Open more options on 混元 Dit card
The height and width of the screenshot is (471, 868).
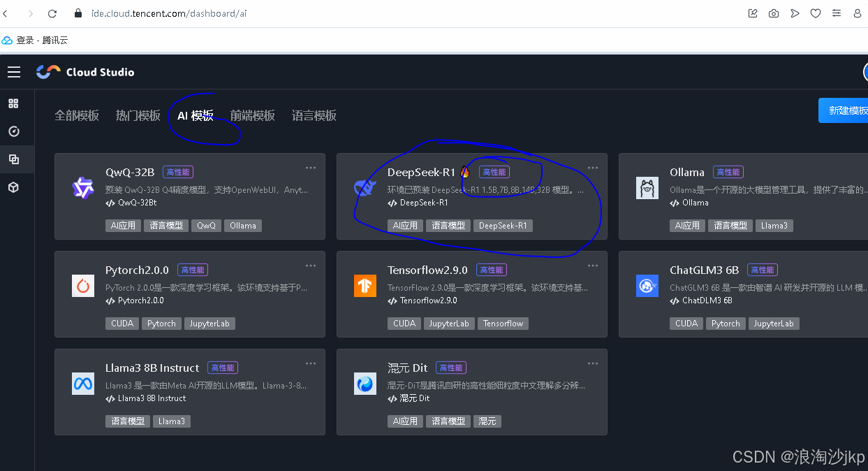pyautogui.click(x=593, y=363)
